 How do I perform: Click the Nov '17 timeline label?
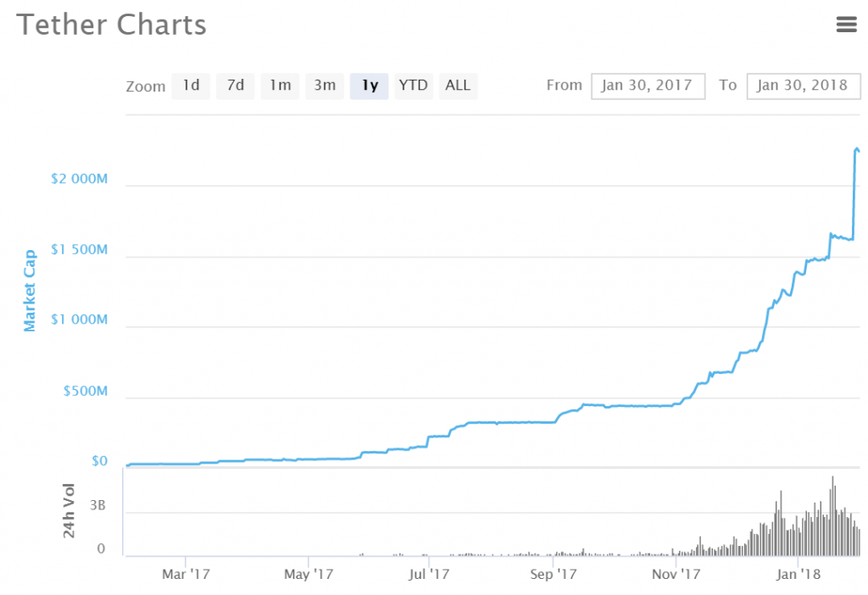(x=676, y=574)
